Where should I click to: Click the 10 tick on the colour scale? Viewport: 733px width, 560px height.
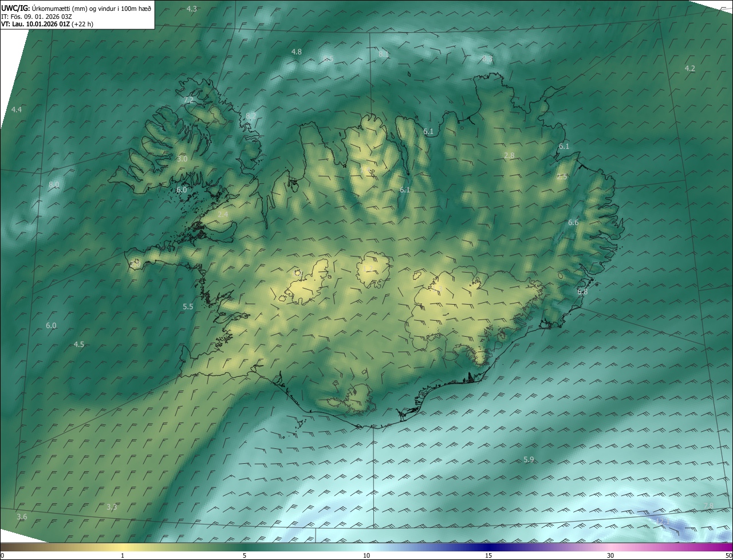pyautogui.click(x=366, y=555)
